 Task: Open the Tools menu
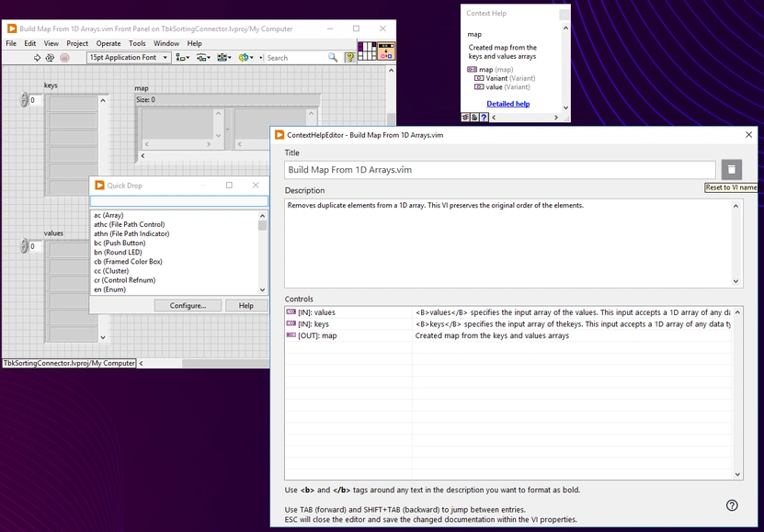pos(137,42)
